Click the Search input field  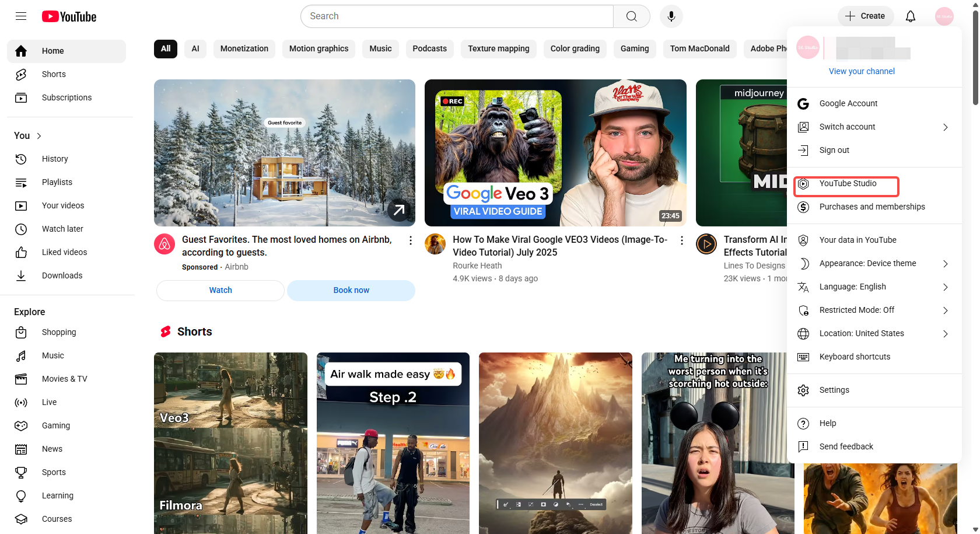(457, 16)
